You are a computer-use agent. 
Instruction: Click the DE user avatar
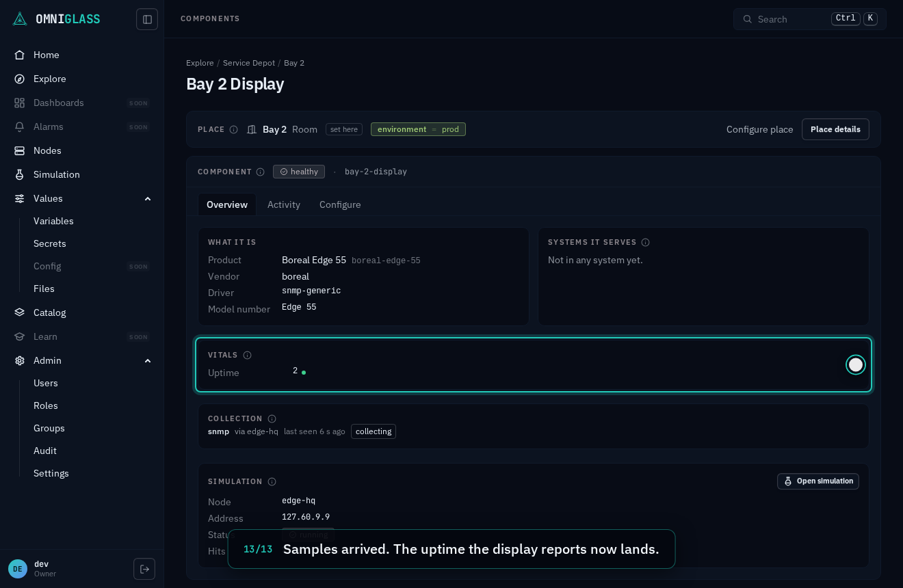18,569
